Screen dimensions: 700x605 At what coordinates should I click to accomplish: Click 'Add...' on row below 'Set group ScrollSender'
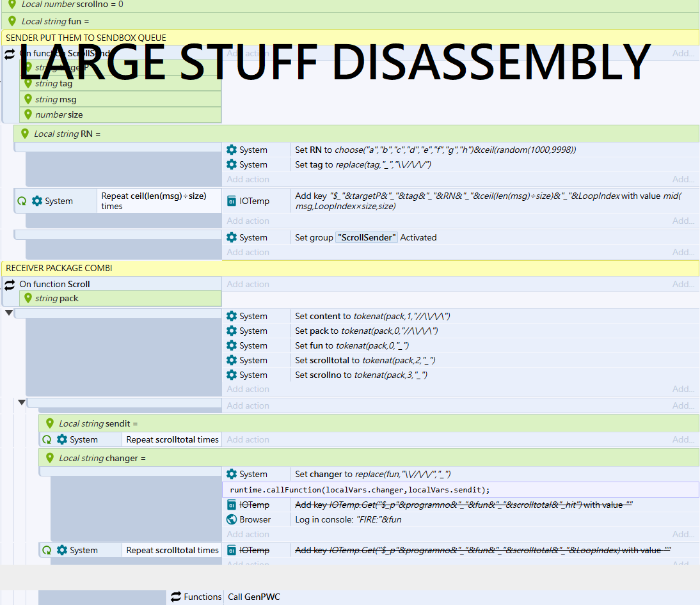click(683, 252)
